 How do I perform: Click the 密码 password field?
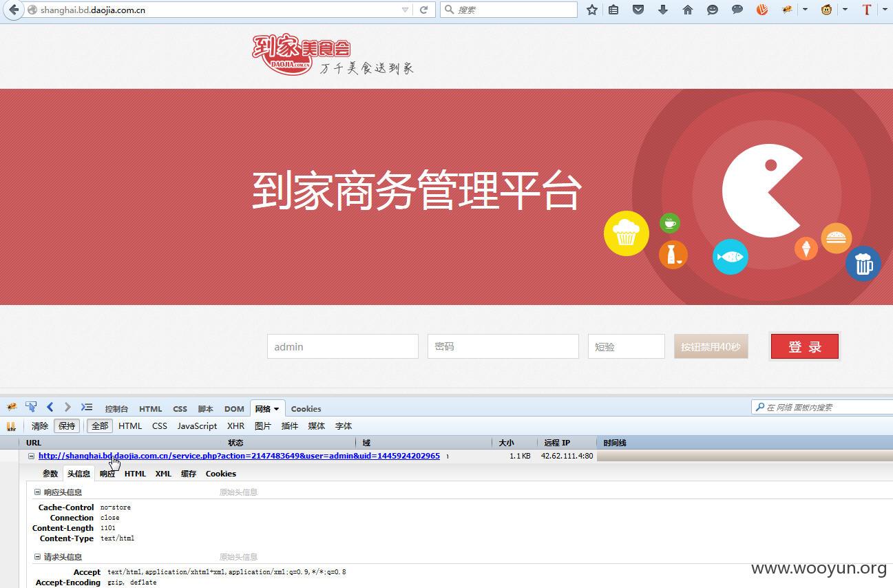503,346
